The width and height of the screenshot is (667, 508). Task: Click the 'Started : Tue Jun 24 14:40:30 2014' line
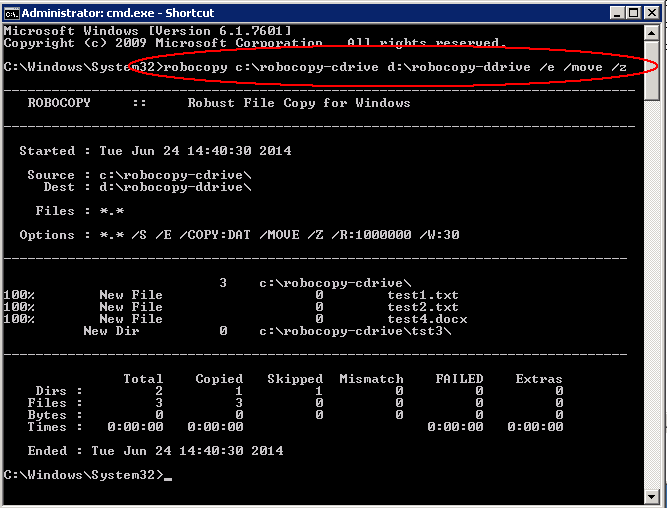(x=155, y=151)
